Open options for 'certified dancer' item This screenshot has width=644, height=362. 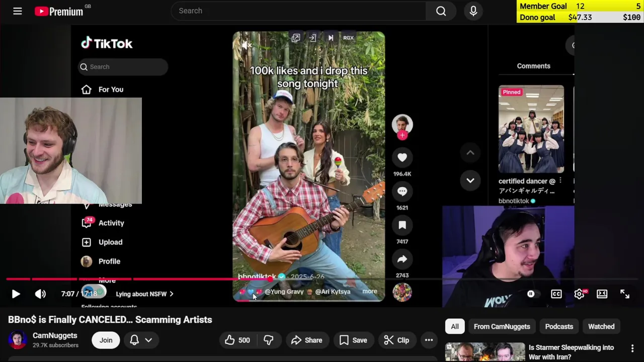tap(560, 180)
